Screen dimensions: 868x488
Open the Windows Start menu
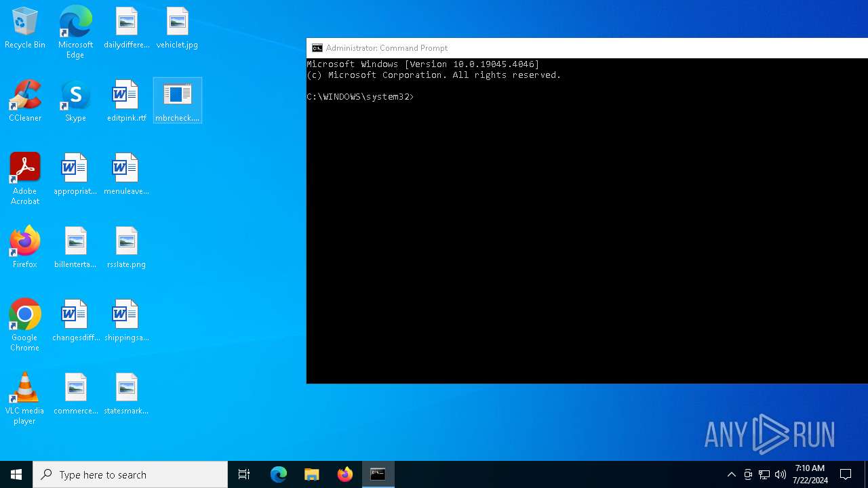tap(16, 474)
